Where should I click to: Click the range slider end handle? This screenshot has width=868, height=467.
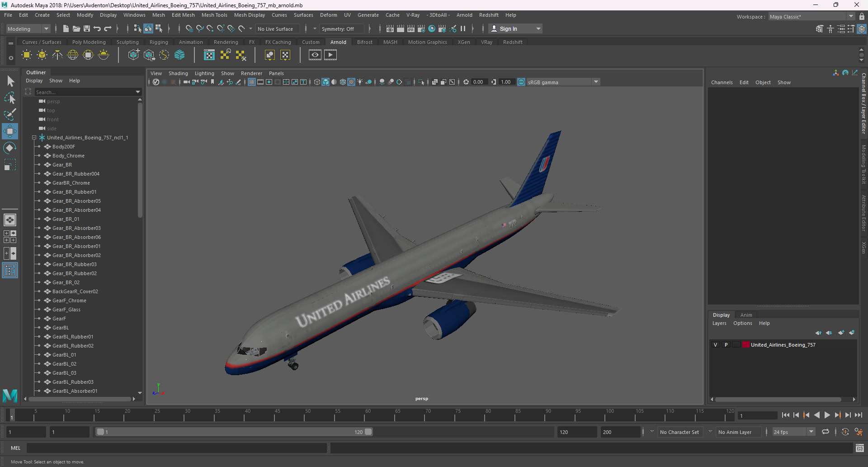coord(368,432)
